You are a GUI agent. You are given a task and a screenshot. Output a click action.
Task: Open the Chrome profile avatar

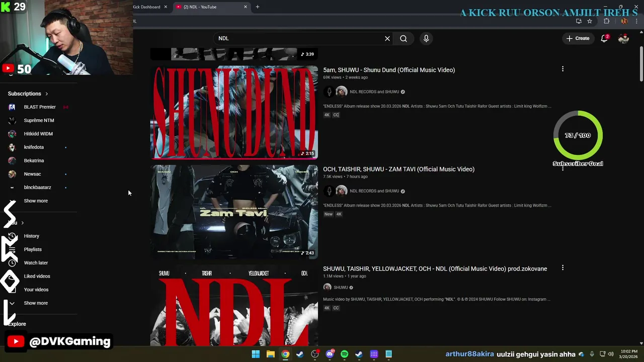pos(624,21)
